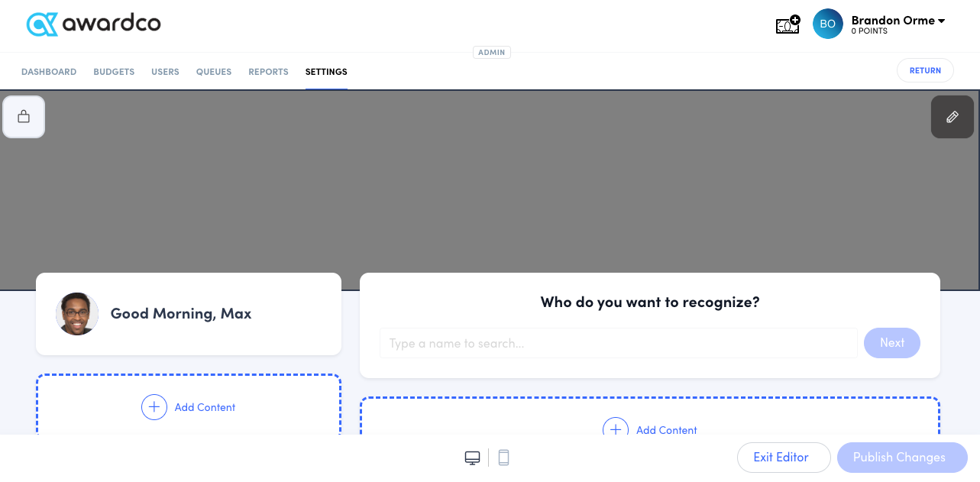This screenshot has width=980, height=482.
Task: Click the plus icon in lower Add Content box
Action: pos(616,430)
